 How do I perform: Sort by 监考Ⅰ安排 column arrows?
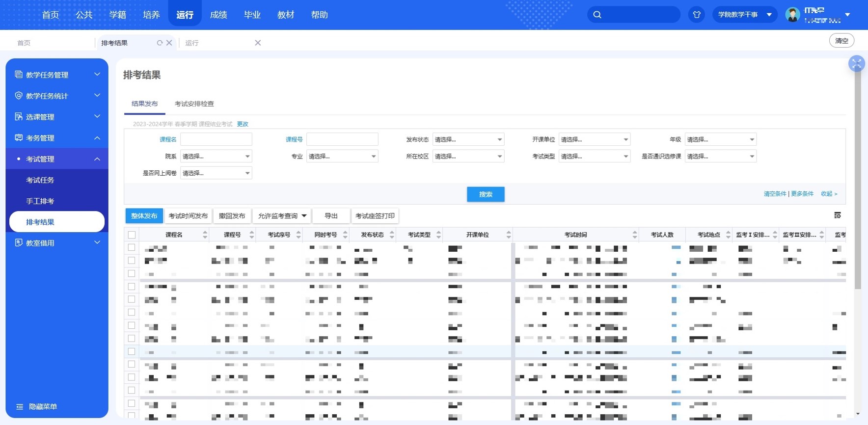point(775,235)
